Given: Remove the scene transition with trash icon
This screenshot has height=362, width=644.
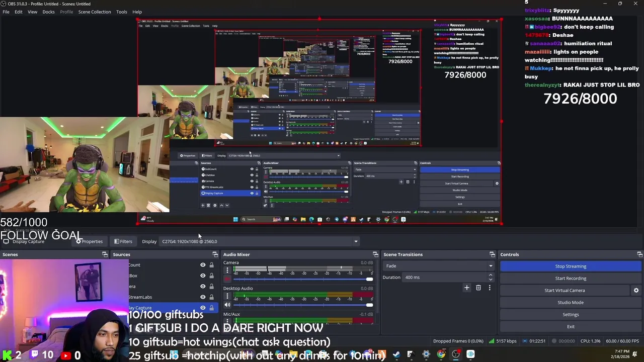Looking at the screenshot, I should (x=478, y=288).
